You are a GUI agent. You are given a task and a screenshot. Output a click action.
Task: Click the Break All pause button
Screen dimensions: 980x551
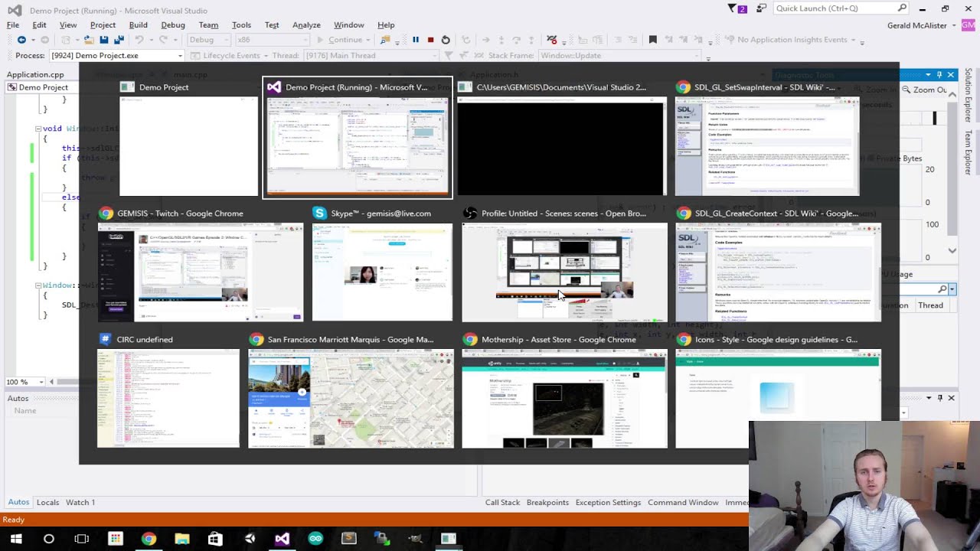pyautogui.click(x=416, y=40)
